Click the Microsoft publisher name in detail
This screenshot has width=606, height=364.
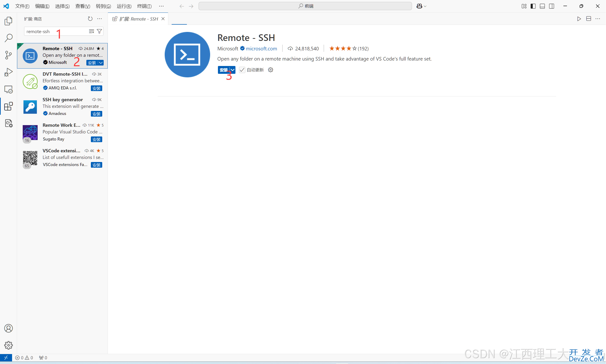pyautogui.click(x=228, y=48)
